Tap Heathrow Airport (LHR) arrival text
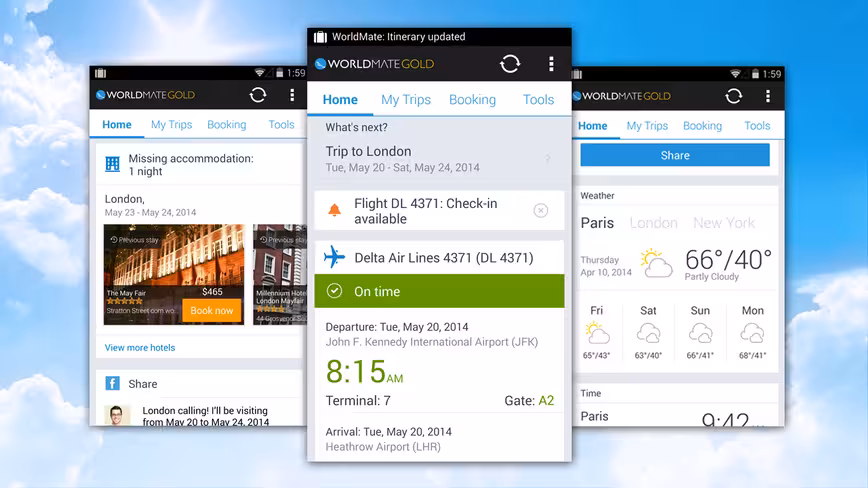The width and height of the screenshot is (868, 488). point(383,447)
